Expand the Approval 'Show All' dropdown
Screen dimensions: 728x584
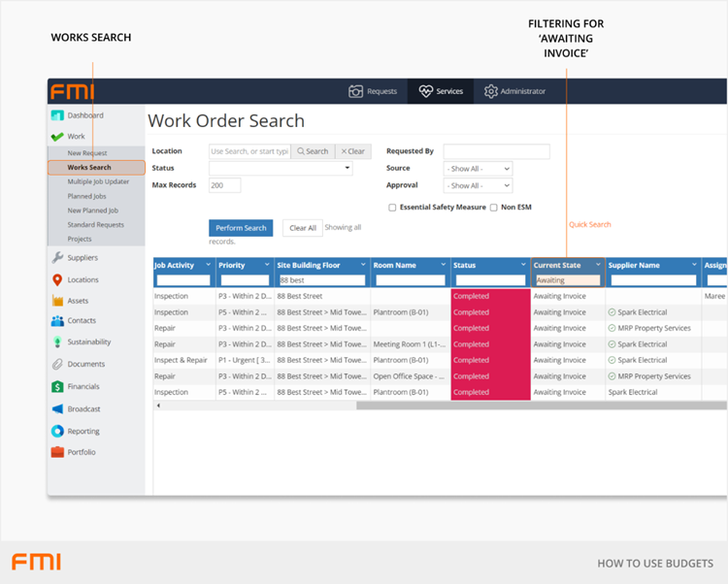click(x=477, y=185)
